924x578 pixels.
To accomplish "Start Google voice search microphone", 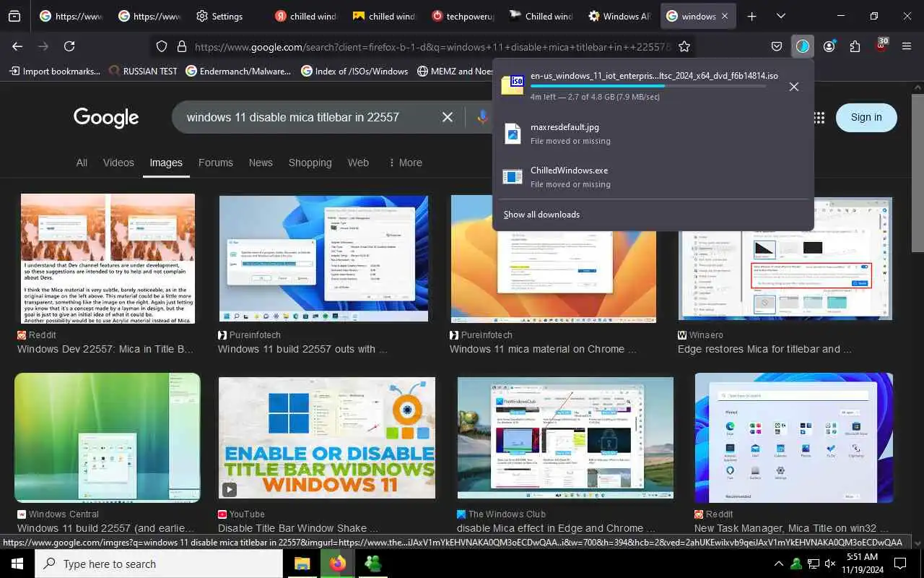I will (x=483, y=117).
